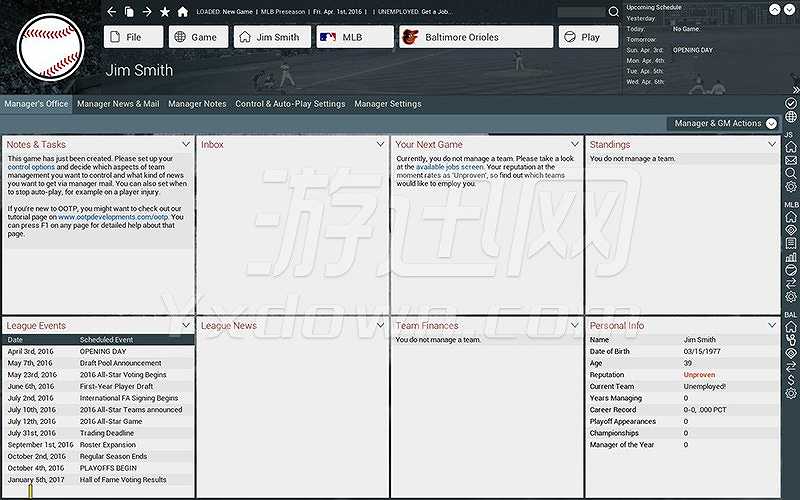This screenshot has width=800, height=500.
Task: Select the Manager's Office tab
Action: 36,104
